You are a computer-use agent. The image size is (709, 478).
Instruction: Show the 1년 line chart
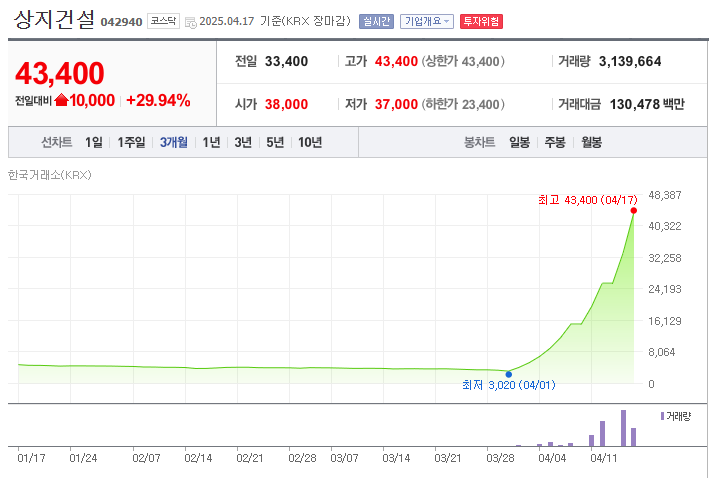pyautogui.click(x=211, y=142)
